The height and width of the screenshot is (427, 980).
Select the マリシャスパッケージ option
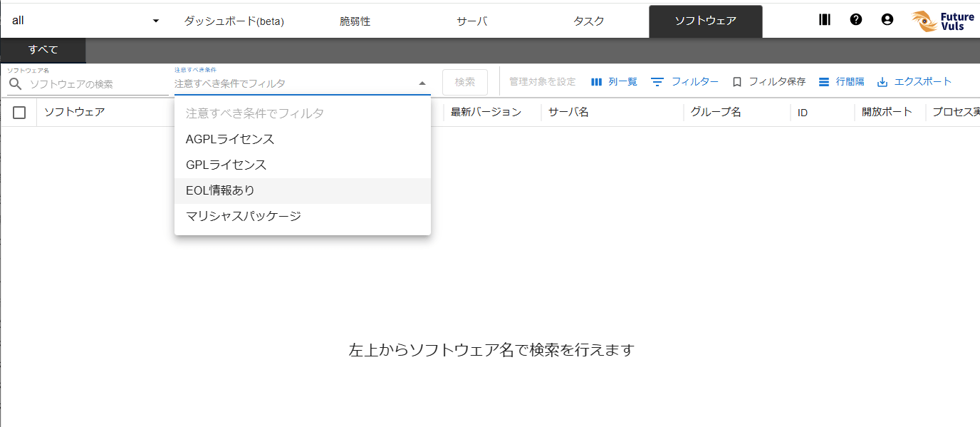coord(244,216)
